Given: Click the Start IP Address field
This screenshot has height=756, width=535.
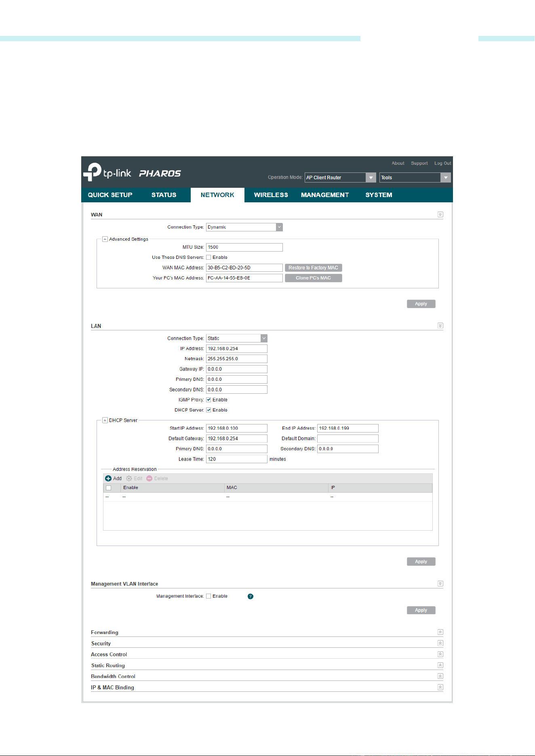Looking at the screenshot, I should point(237,428).
